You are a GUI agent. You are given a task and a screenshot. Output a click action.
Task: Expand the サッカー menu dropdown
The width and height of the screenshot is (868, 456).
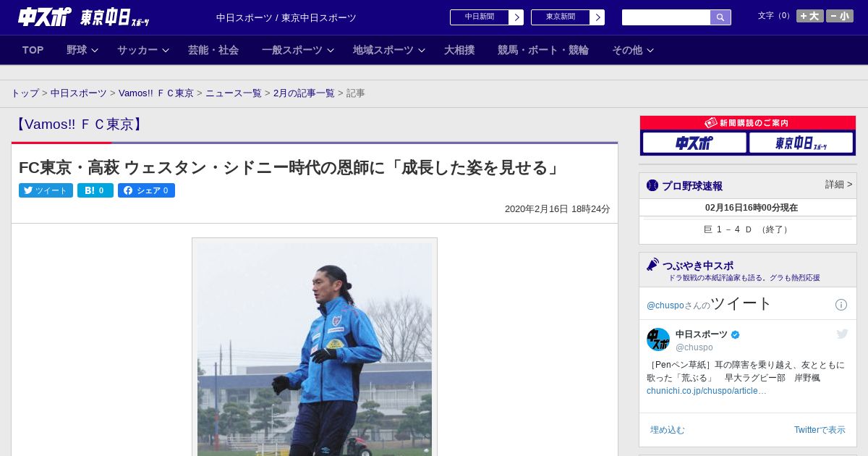pos(143,50)
